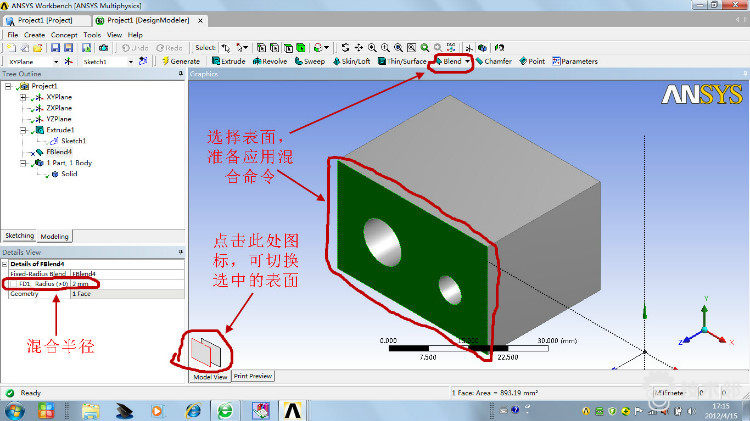This screenshot has width=750, height=421.
Task: Select the Model View tab
Action: [210, 377]
